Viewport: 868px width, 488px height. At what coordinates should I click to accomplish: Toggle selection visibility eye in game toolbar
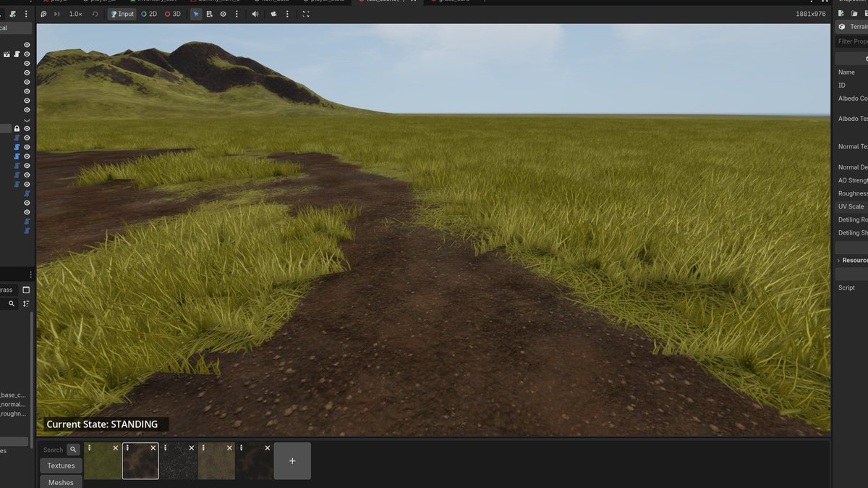point(224,14)
